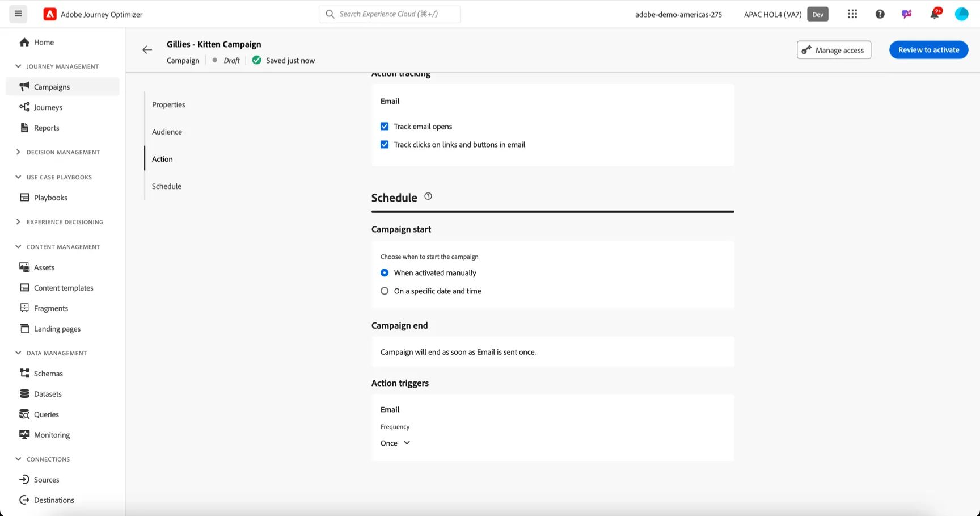980x516 pixels.
Task: Click the Assets sidebar icon
Action: tap(24, 267)
